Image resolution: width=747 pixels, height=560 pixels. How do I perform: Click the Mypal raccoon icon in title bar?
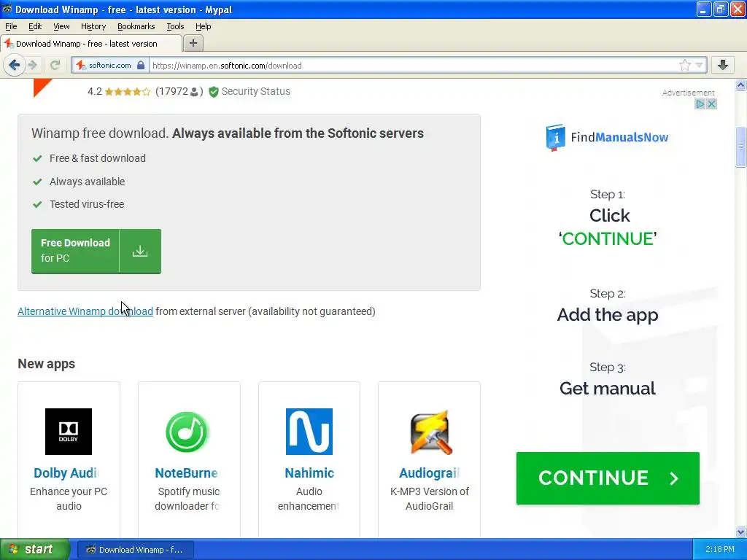[x=7, y=9]
